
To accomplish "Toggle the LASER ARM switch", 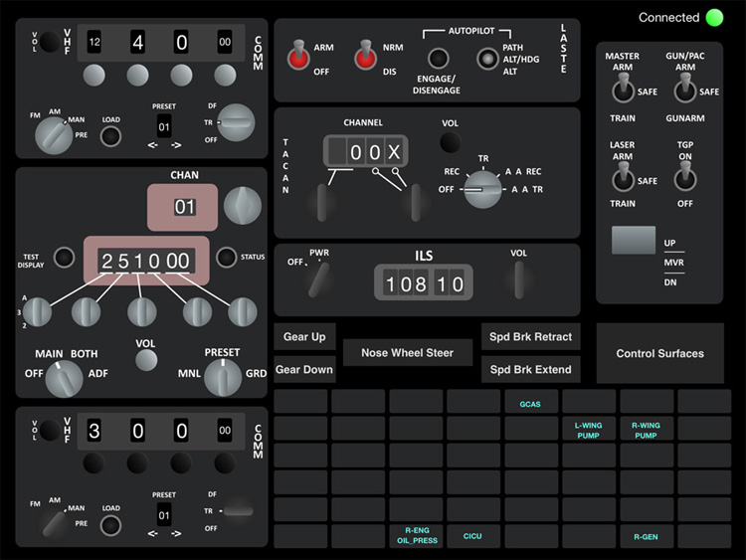I will point(623,177).
